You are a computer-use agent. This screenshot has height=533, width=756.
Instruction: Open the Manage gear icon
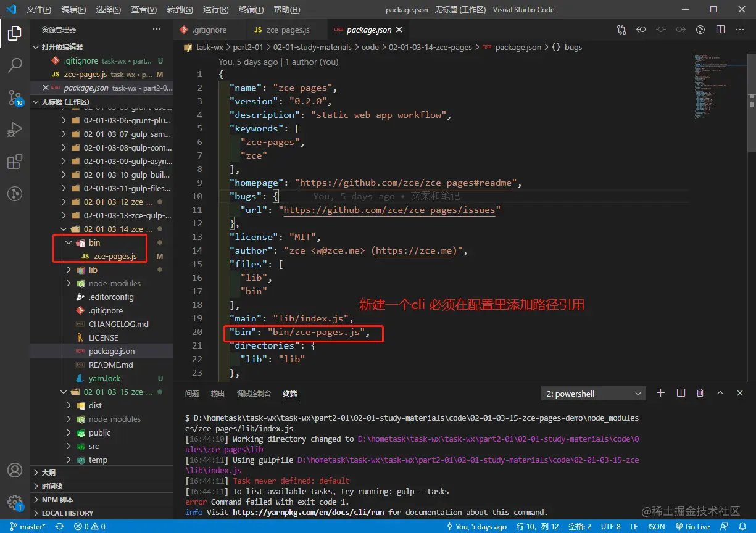(x=15, y=502)
